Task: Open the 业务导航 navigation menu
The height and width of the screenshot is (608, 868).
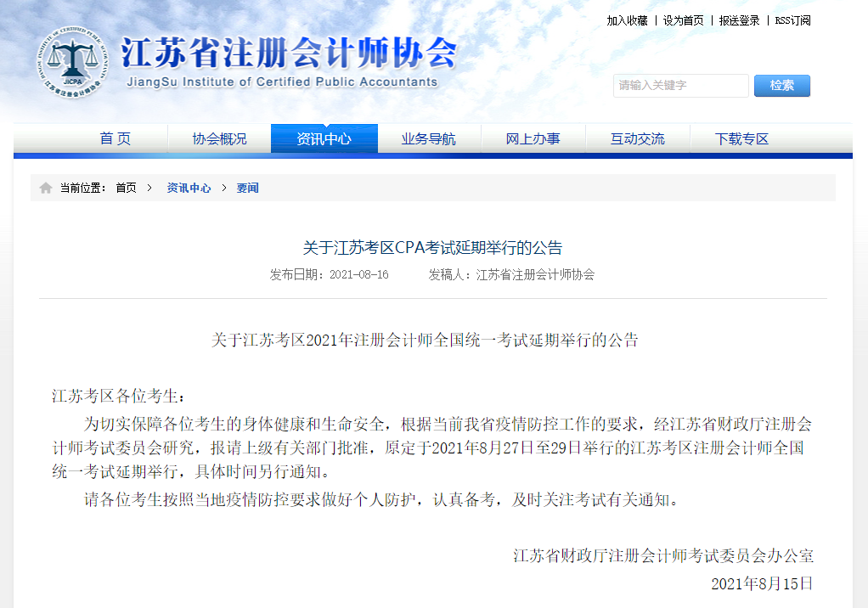Action: (428, 138)
